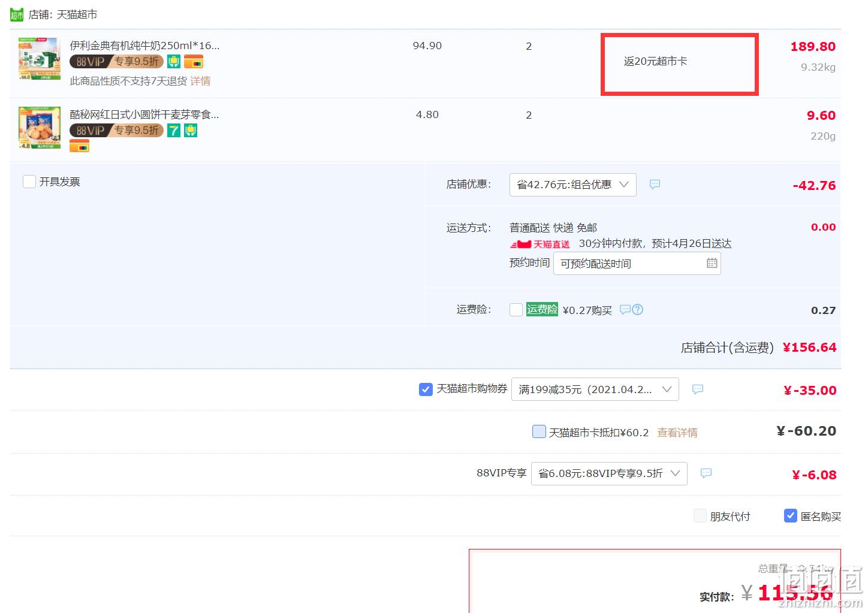Click the supermarket card deduction ¥-60.20
Image resolution: width=868 pixels, height=613 pixels.
click(806, 431)
